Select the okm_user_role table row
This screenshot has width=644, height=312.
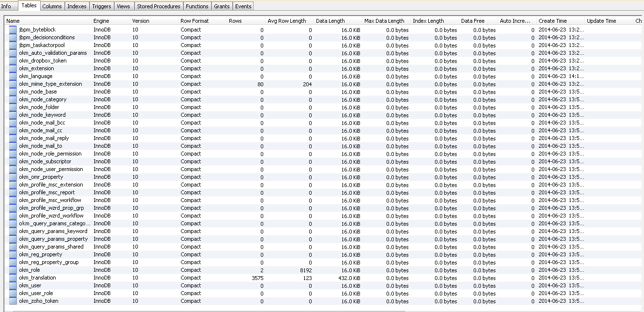tap(36, 294)
